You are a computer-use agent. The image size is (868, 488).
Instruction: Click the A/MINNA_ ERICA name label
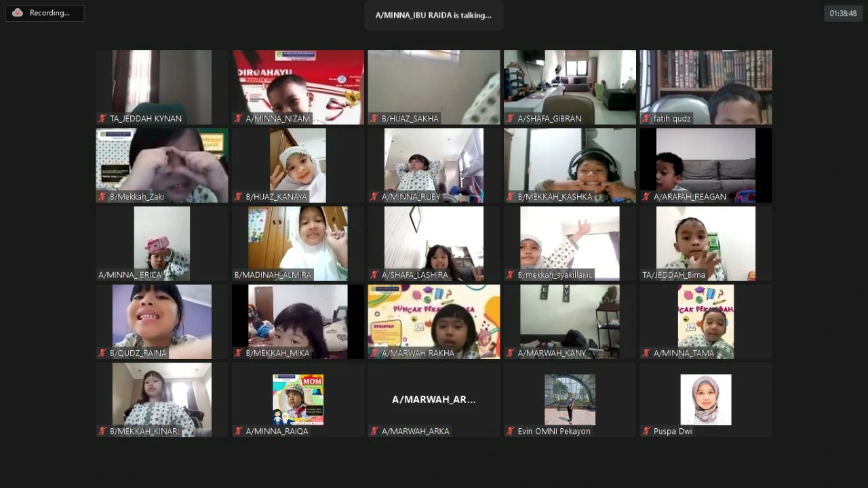click(x=130, y=275)
